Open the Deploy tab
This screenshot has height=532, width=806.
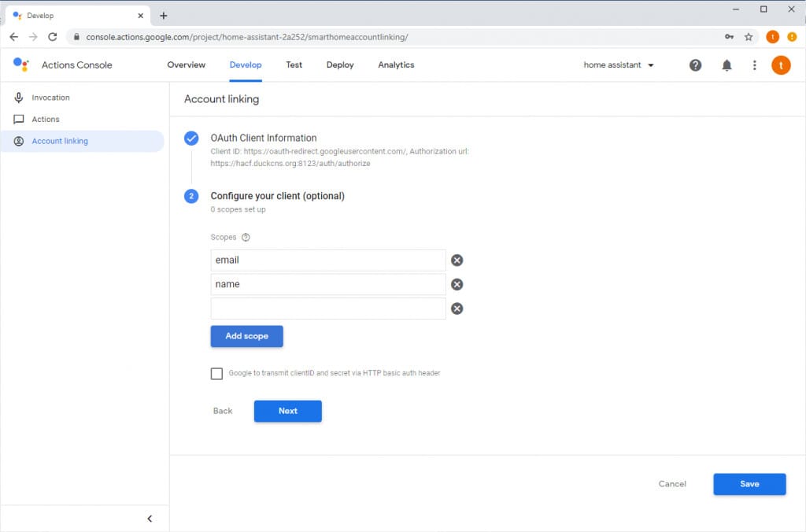tap(340, 65)
